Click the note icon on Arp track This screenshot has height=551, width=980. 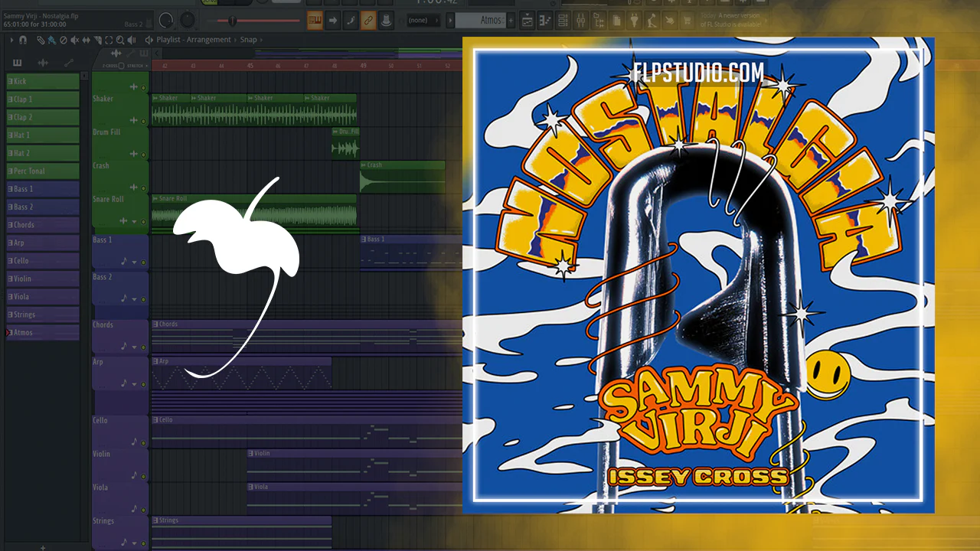click(123, 383)
